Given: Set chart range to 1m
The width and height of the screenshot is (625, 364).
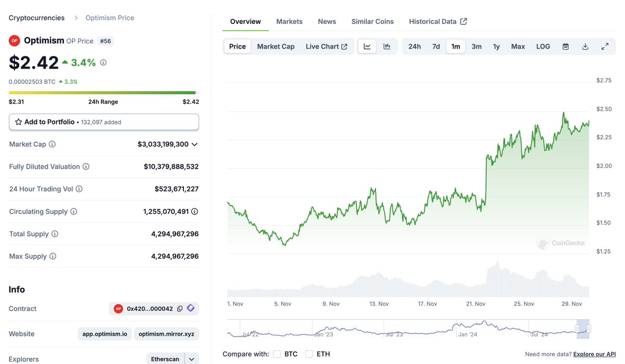Looking at the screenshot, I should 456,46.
